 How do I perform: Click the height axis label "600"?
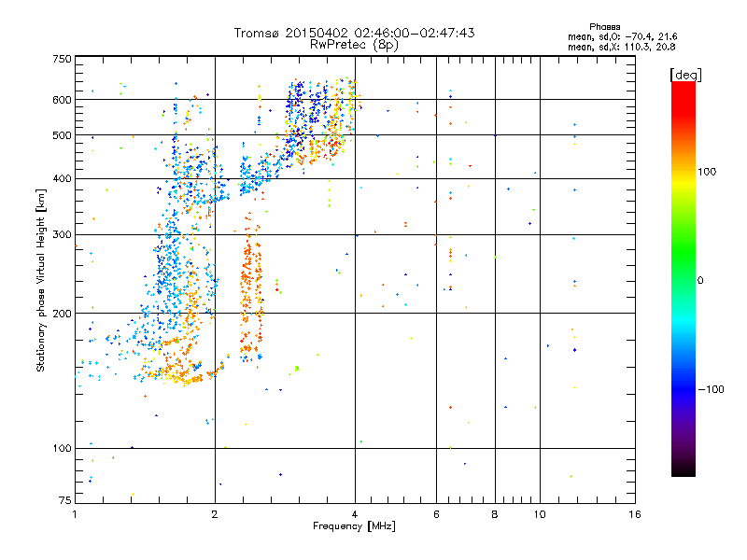(62, 100)
